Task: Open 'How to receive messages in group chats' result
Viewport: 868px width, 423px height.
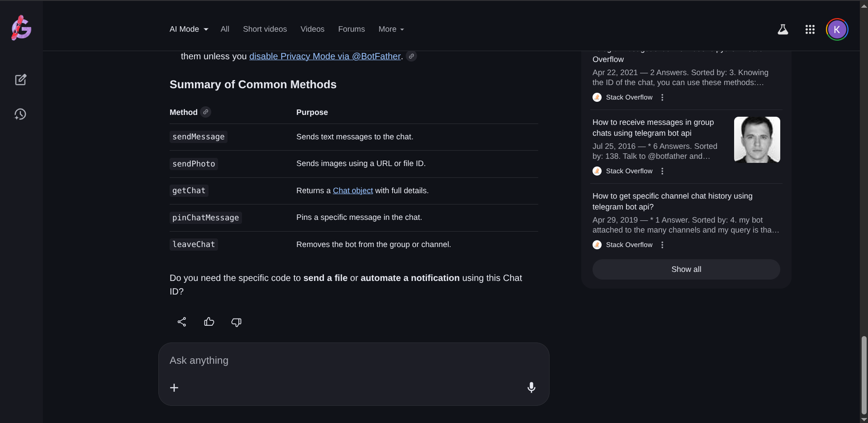Action: 653,128
